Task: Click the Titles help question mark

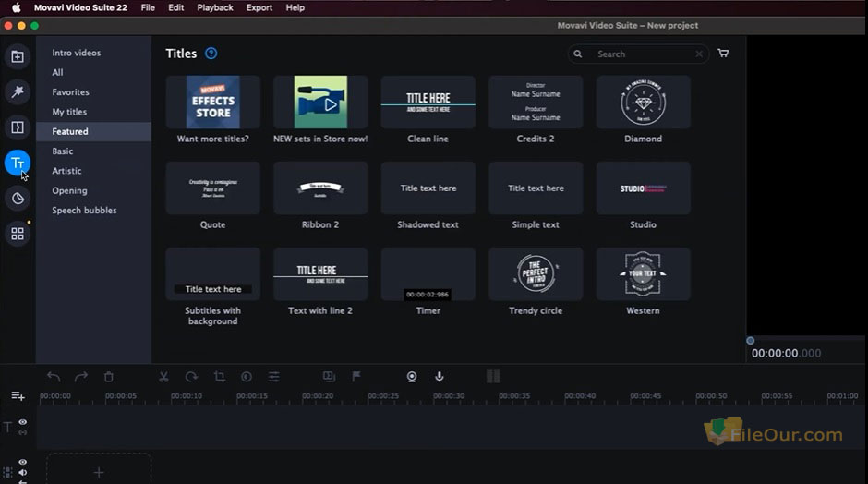Action: (211, 54)
